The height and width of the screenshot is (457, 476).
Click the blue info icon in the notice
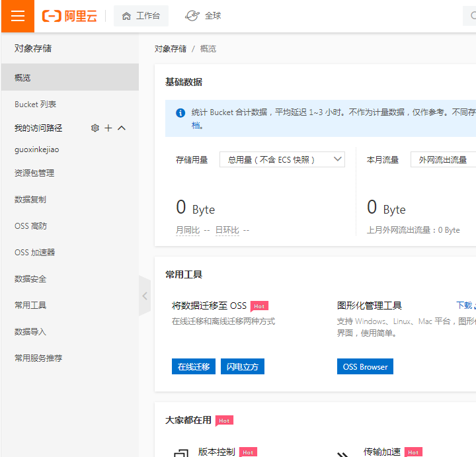click(180, 113)
